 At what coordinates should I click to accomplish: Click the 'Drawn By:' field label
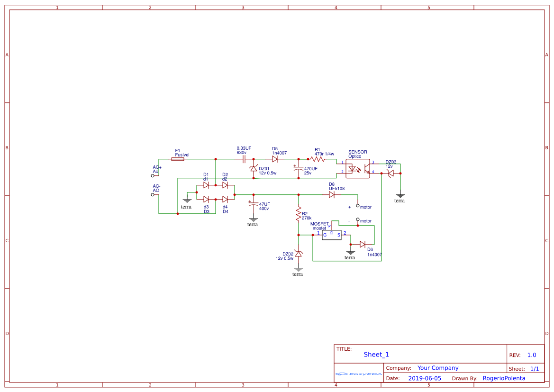(x=464, y=378)
